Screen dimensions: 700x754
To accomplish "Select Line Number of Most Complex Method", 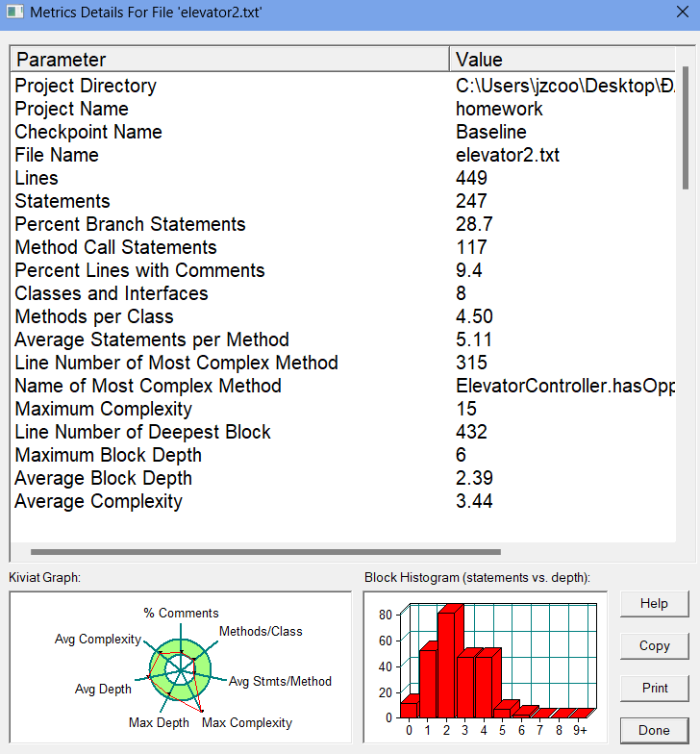I will 343,363.
